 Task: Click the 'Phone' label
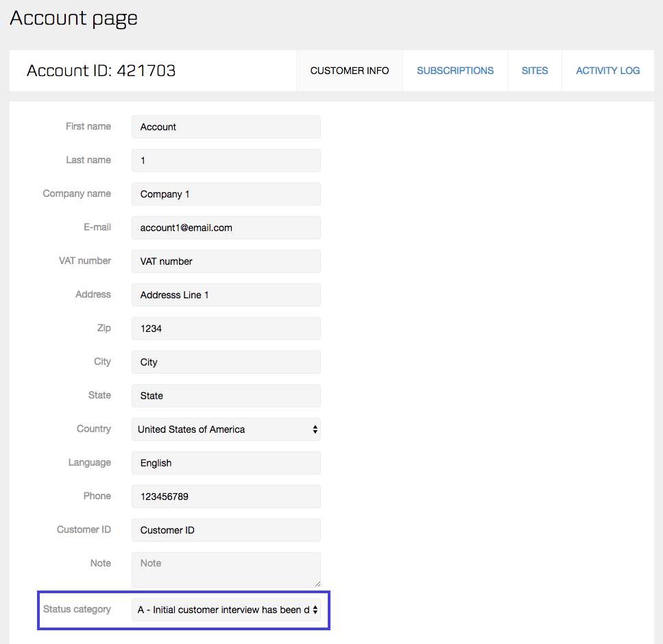(x=97, y=496)
